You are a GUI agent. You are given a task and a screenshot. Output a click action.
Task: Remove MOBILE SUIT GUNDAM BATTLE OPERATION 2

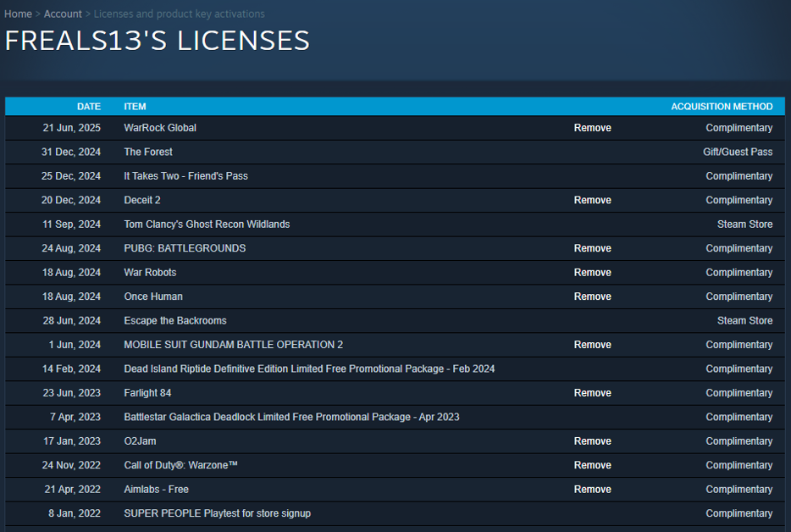tap(592, 345)
